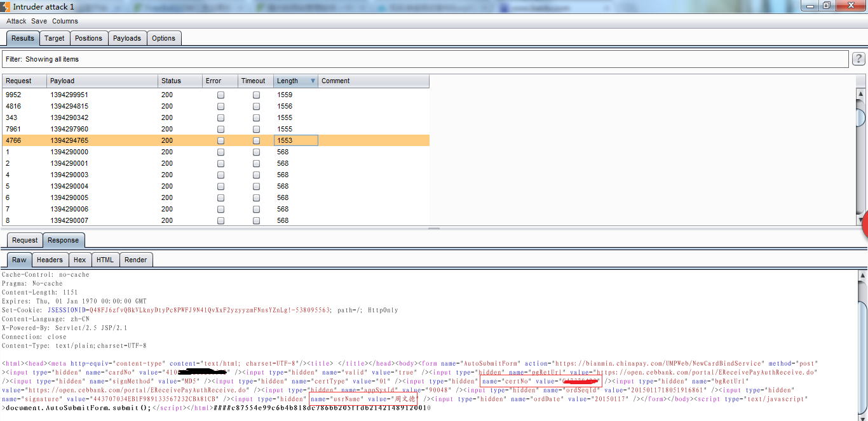The image size is (868, 421).
Task: Open the Columns menu
Action: 65,21
